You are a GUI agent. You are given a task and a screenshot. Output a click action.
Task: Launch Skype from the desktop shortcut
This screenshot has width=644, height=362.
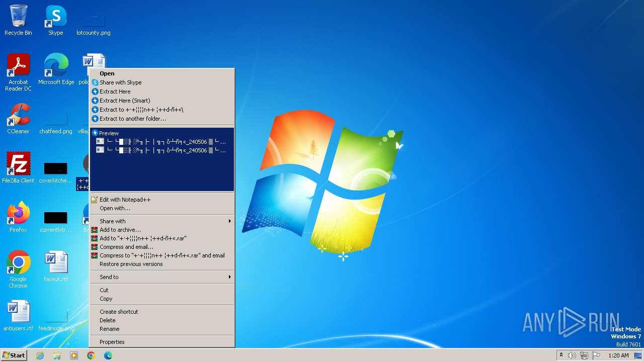click(56, 20)
